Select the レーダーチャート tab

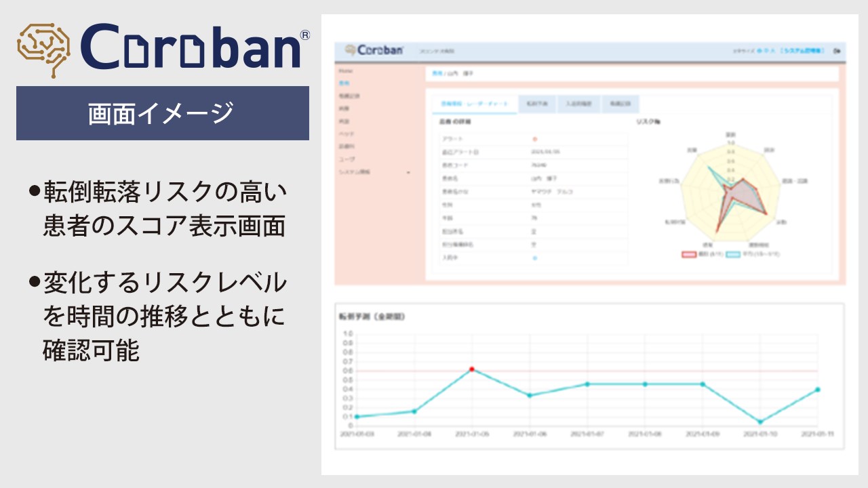474,104
